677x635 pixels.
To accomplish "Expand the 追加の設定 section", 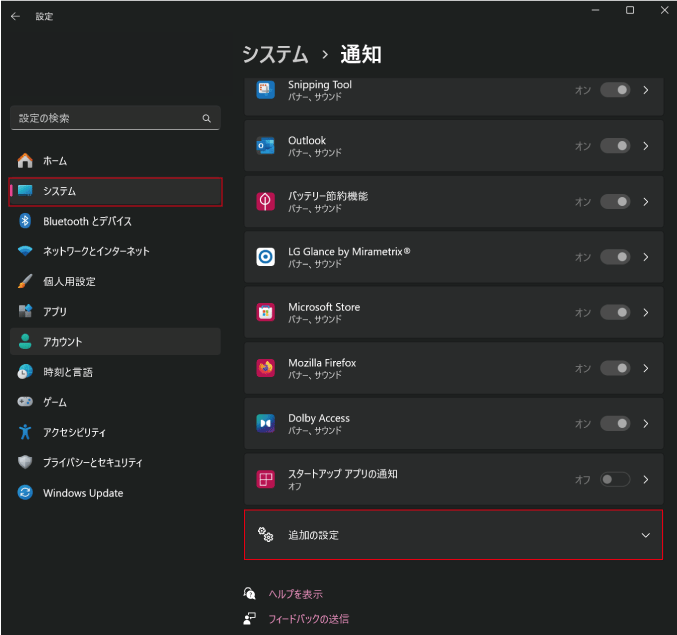I will coord(645,535).
